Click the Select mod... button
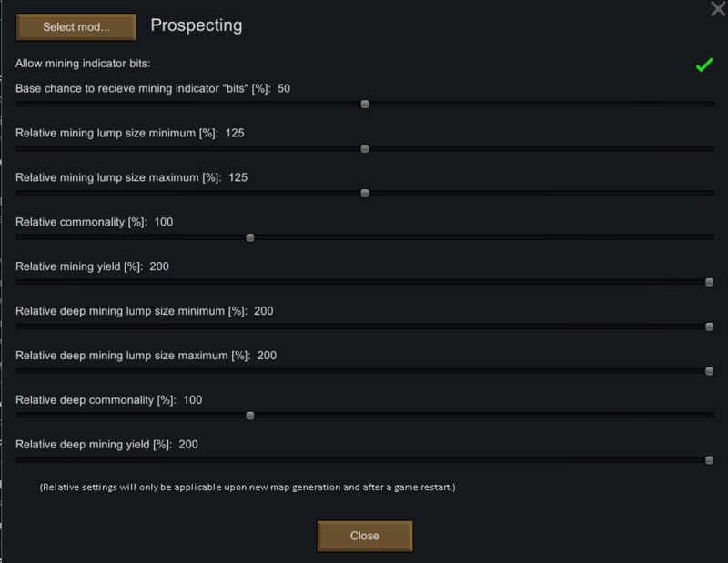Screen dimensions: 728x563 76,27
